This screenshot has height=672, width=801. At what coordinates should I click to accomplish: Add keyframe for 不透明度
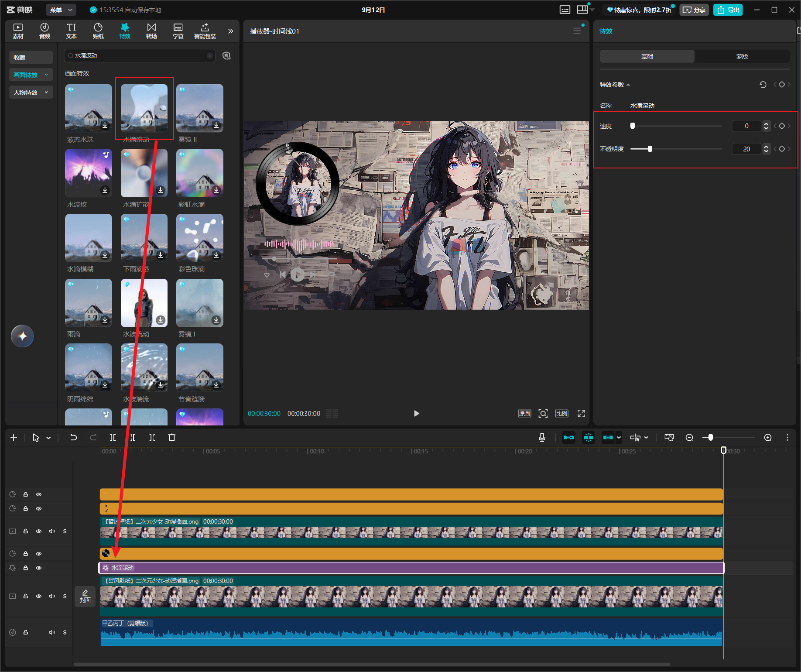coord(782,149)
